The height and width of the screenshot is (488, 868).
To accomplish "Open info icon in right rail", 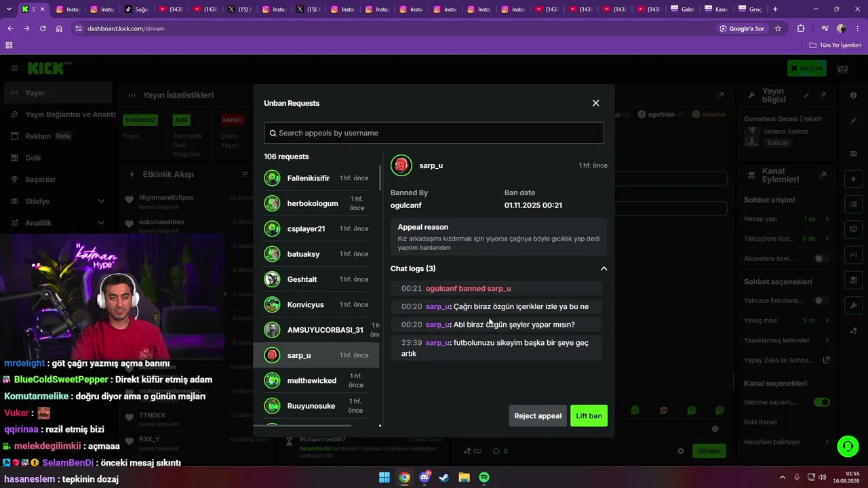I will [853, 96].
